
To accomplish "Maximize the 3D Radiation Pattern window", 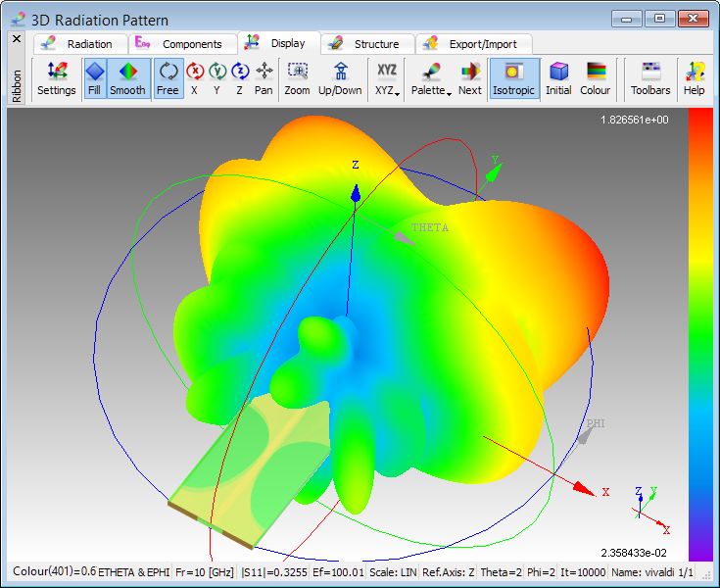I will pyautogui.click(x=659, y=19).
